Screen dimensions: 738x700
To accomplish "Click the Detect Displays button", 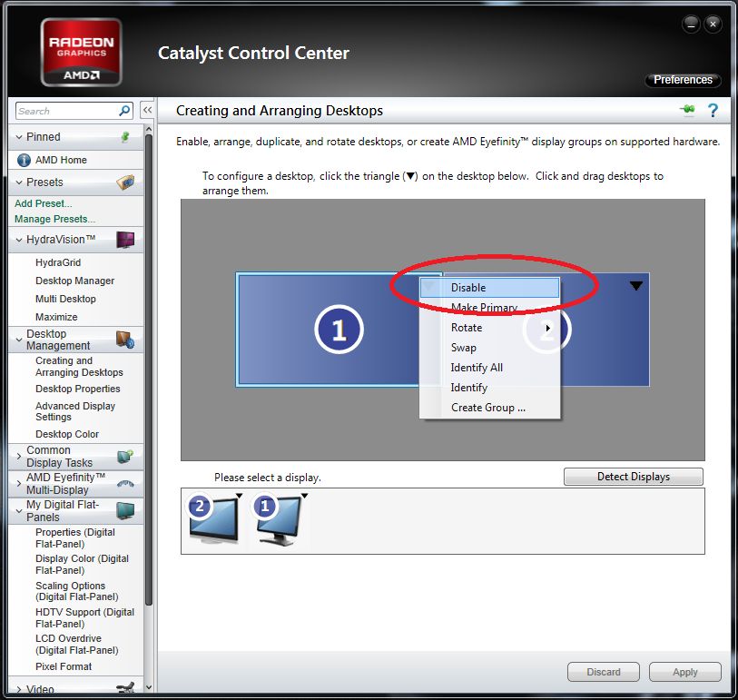I will [x=633, y=477].
